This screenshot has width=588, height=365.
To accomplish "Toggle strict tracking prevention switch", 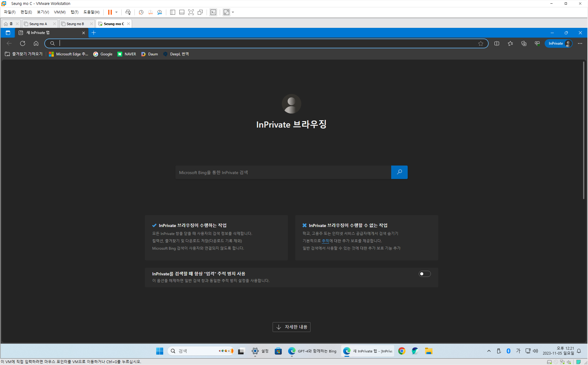I will point(424,274).
